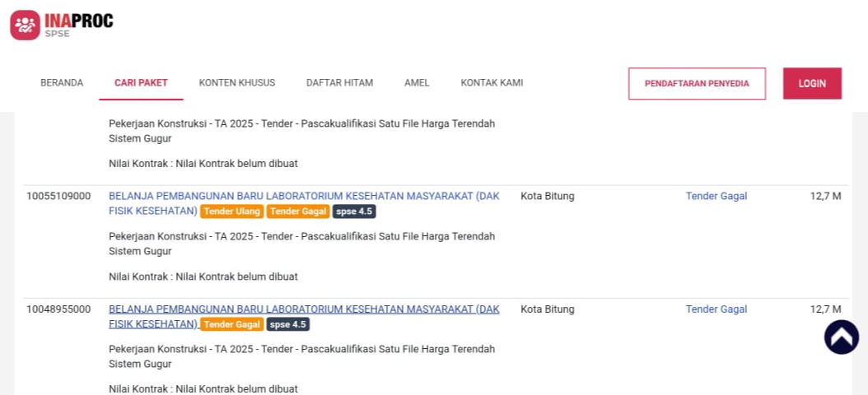
Task: Click Tender Gagal badge in package 10055109000
Action: pos(298,211)
